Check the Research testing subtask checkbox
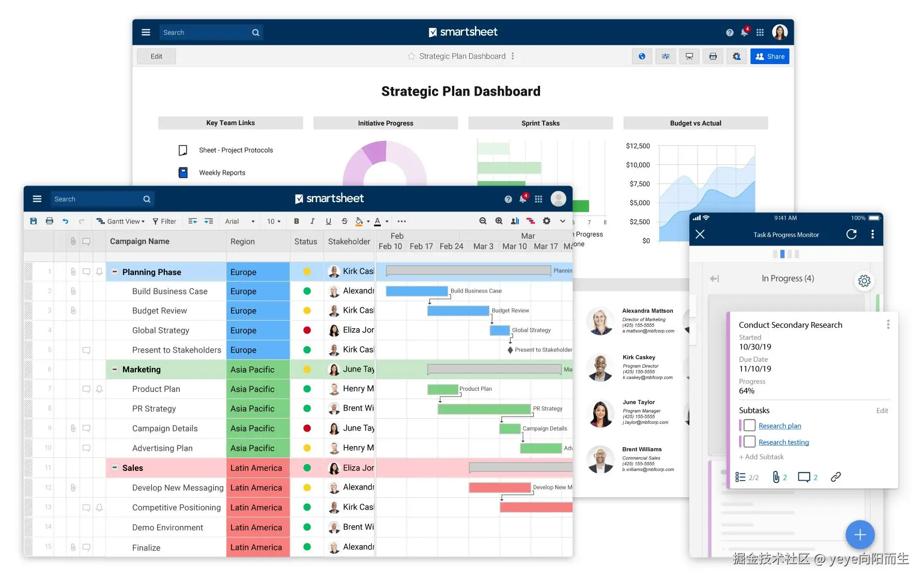This screenshot has height=581, width=924. pos(749,441)
